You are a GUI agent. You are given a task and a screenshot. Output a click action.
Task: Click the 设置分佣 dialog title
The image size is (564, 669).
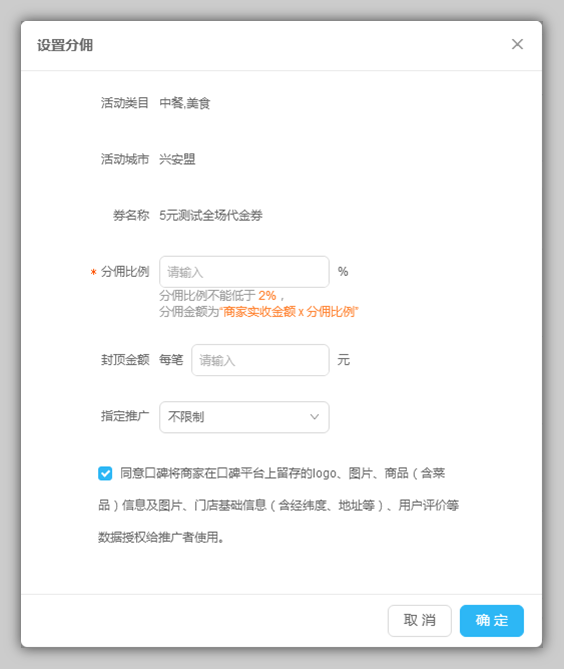coord(65,45)
